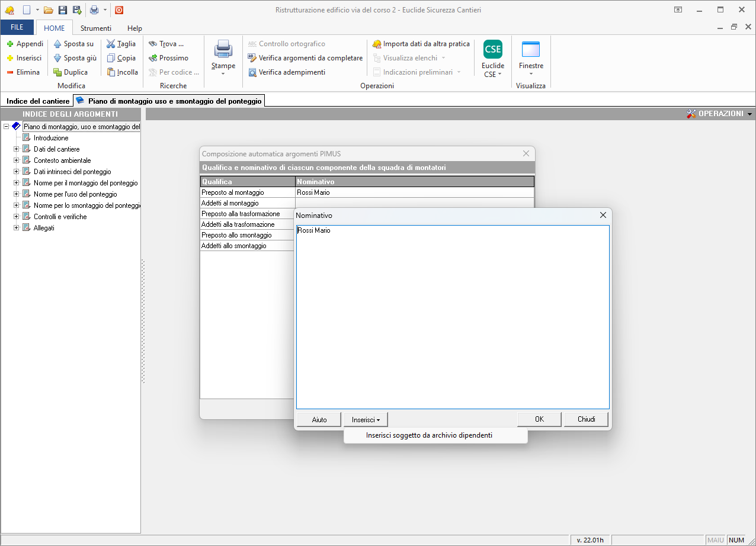Viewport: 756px width, 546px height.
Task: Open the Inserisci dropdown button
Action: (366, 419)
